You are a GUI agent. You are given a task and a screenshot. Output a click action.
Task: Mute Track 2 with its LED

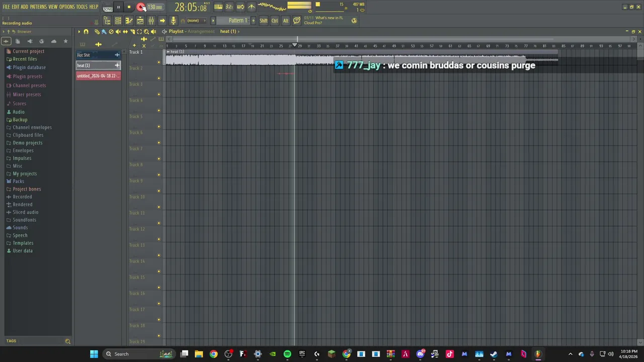point(159,78)
